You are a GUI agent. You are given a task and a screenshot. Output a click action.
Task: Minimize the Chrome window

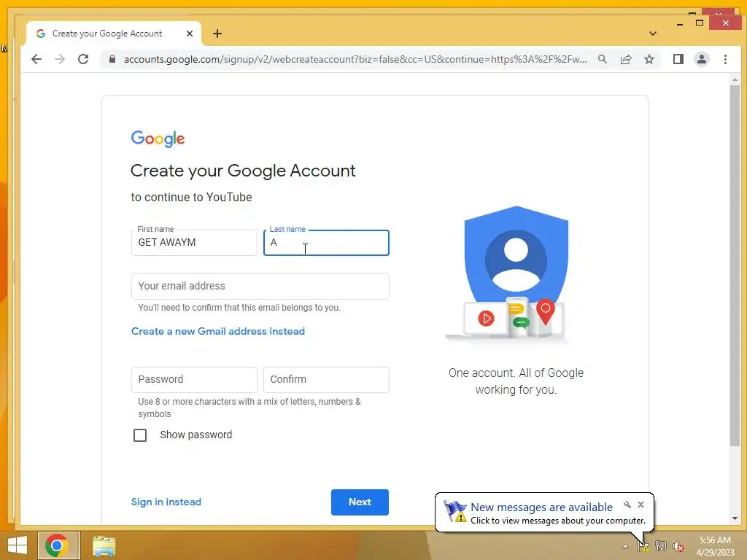point(679,23)
